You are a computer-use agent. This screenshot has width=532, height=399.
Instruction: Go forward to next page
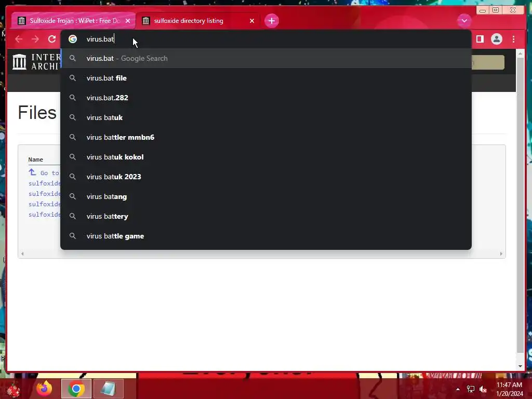(35, 39)
